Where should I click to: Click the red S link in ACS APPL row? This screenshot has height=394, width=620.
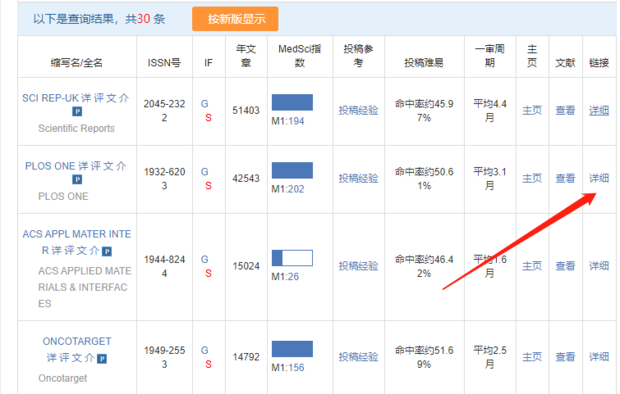point(208,273)
